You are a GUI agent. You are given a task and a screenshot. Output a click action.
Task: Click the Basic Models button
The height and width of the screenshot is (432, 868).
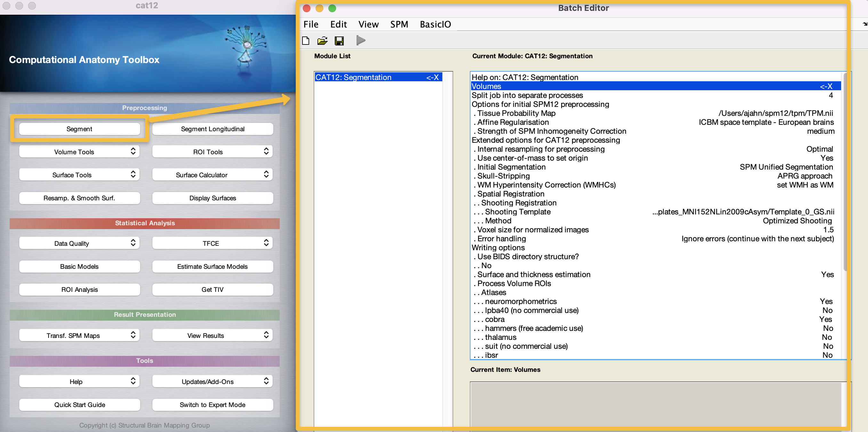pos(79,266)
